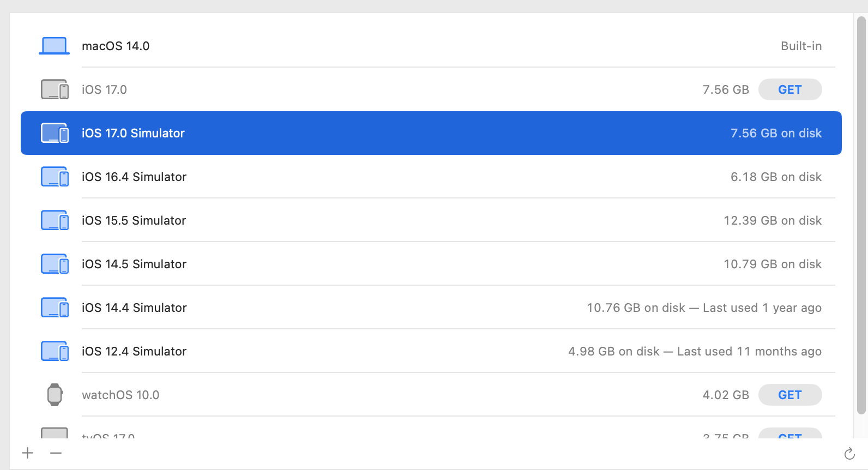Click the iOS 14.4 Simulator device icon
868x470 pixels.
pos(55,308)
